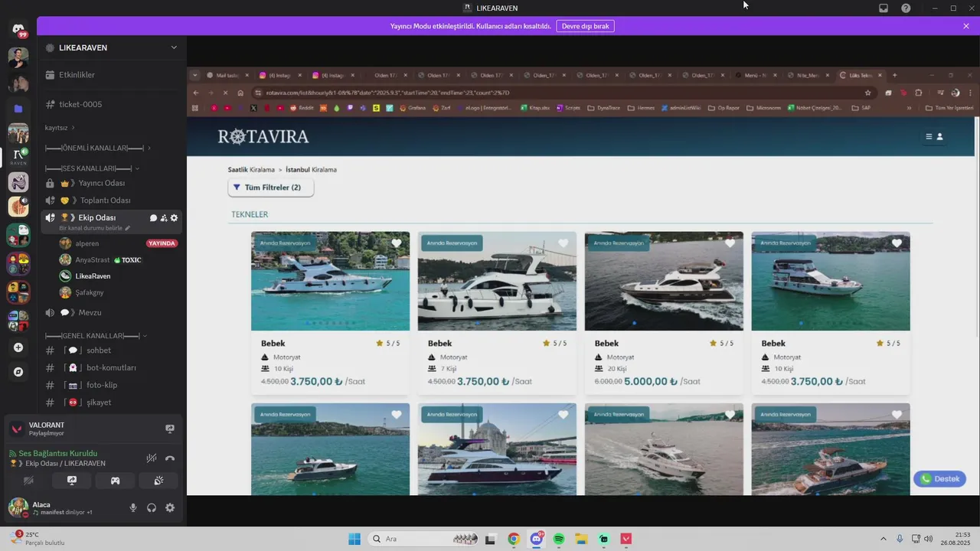This screenshot has width=980, height=551.
Task: Collapse SES KANALLARI category
Action: coord(92,168)
